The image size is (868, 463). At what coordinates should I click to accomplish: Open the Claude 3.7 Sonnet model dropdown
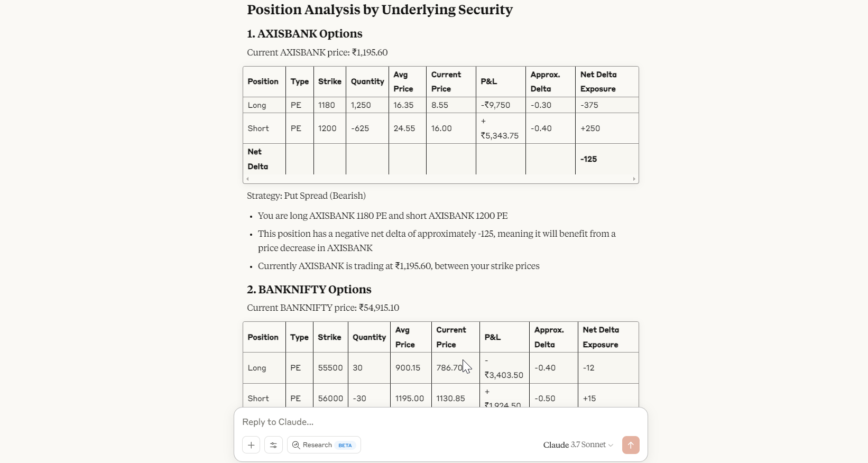tap(578, 445)
